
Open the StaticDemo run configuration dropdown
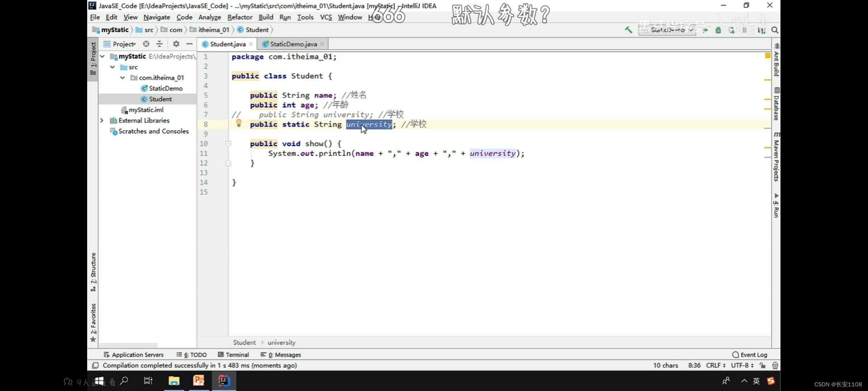667,30
